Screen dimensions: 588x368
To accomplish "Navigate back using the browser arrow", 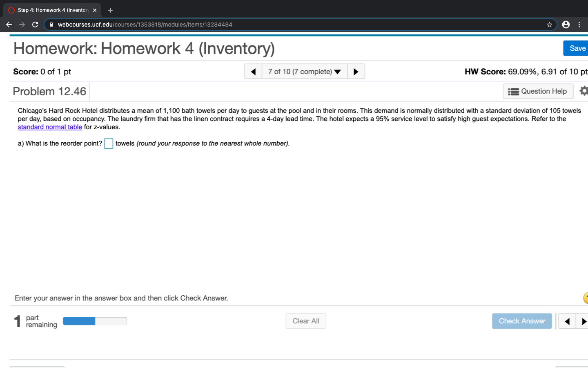I will tap(9, 25).
